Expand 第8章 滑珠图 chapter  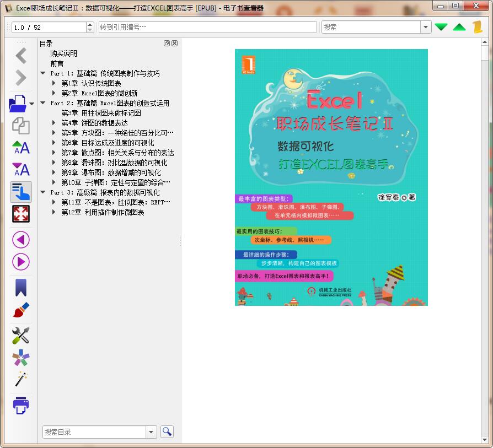[x=53, y=163]
